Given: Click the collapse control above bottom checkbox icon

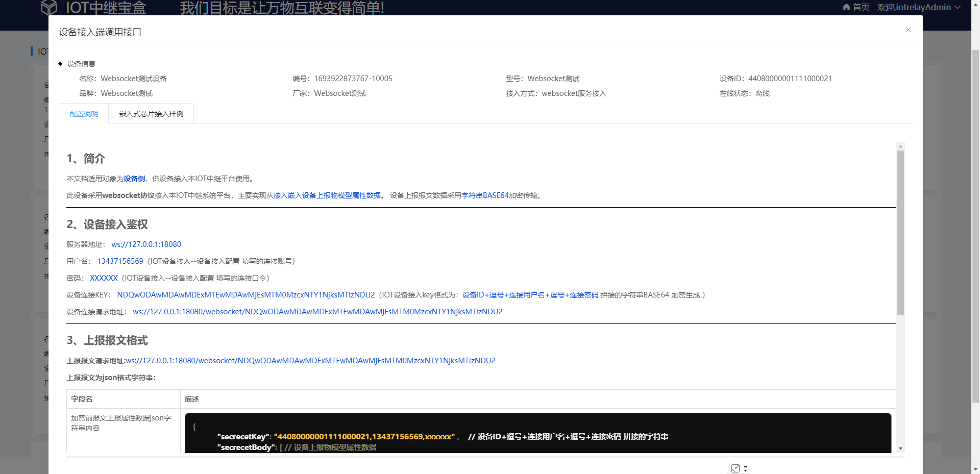Looking at the screenshot, I should [745, 466].
